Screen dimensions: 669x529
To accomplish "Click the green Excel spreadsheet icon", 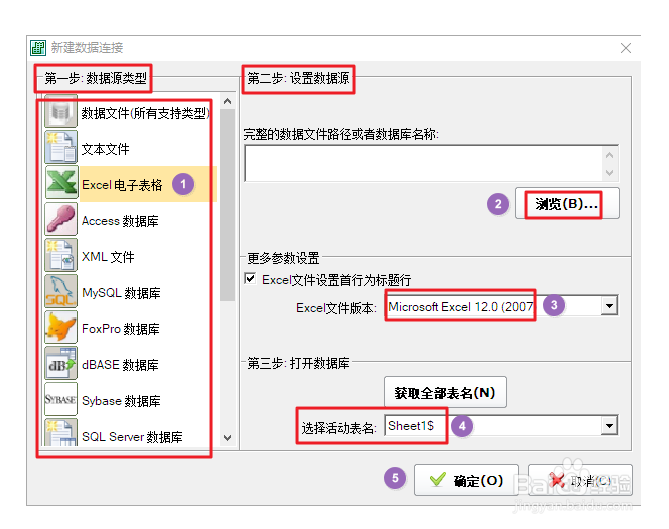I will pyautogui.click(x=61, y=183).
